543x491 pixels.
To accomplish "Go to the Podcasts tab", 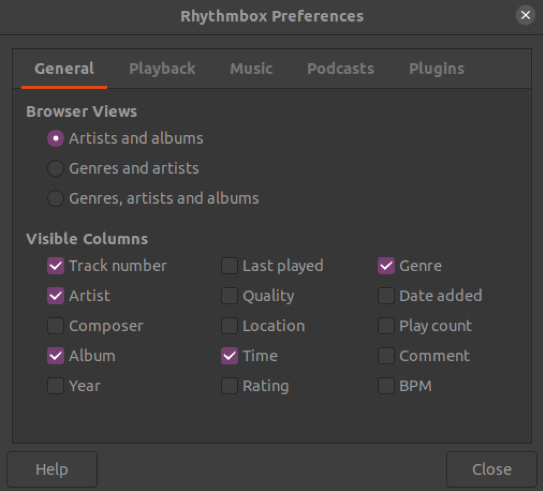I will pyautogui.click(x=341, y=69).
